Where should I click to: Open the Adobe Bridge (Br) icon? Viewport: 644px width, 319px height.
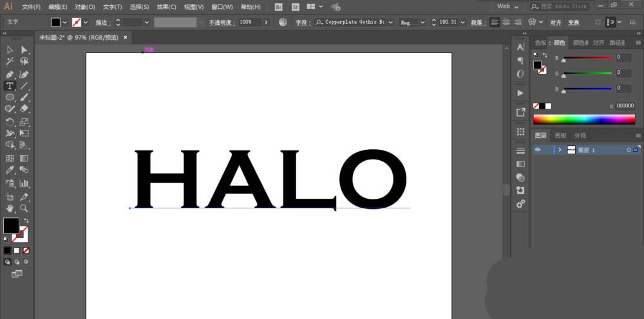point(279,7)
